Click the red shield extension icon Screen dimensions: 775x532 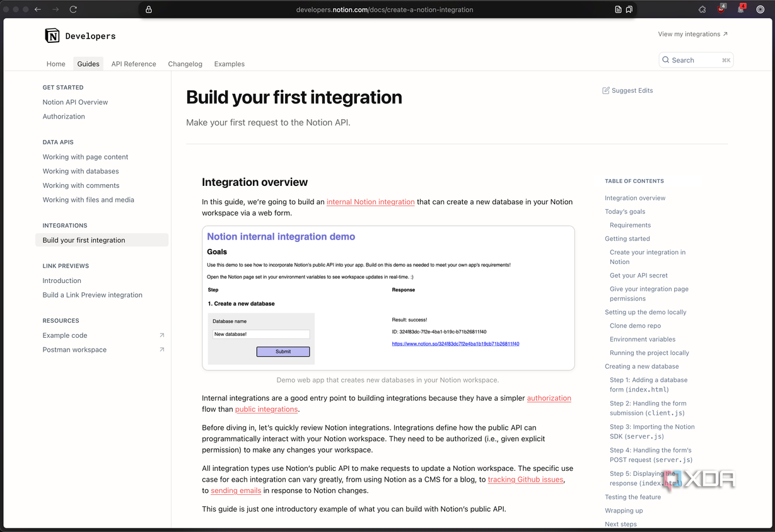pos(721,9)
